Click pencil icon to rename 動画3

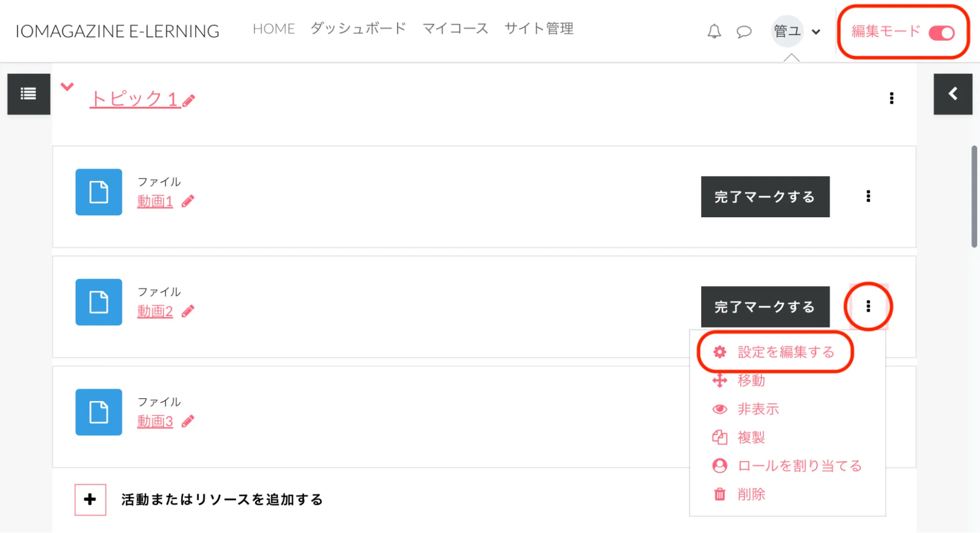tap(188, 421)
